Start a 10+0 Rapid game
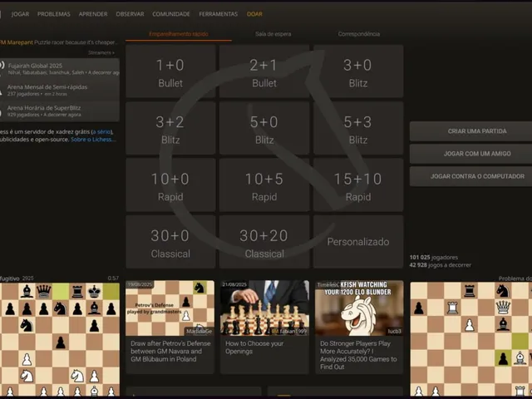 [x=170, y=185]
